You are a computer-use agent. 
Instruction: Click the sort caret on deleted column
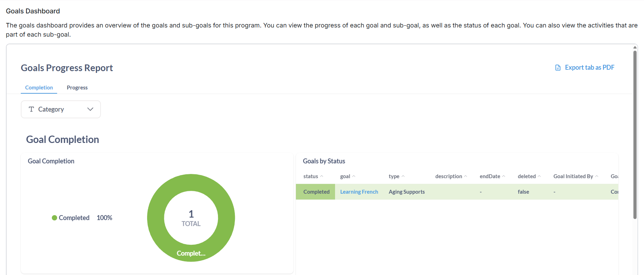[x=539, y=176]
